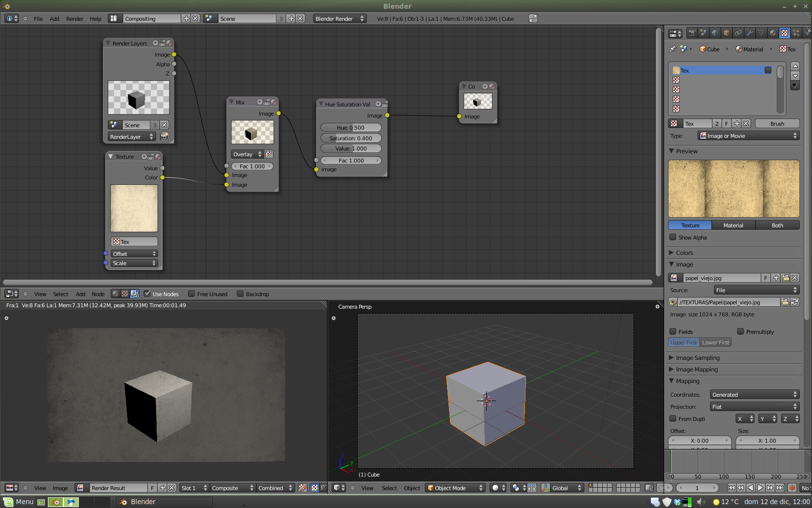
Task: Enable the Premultiply checkbox
Action: click(740, 331)
